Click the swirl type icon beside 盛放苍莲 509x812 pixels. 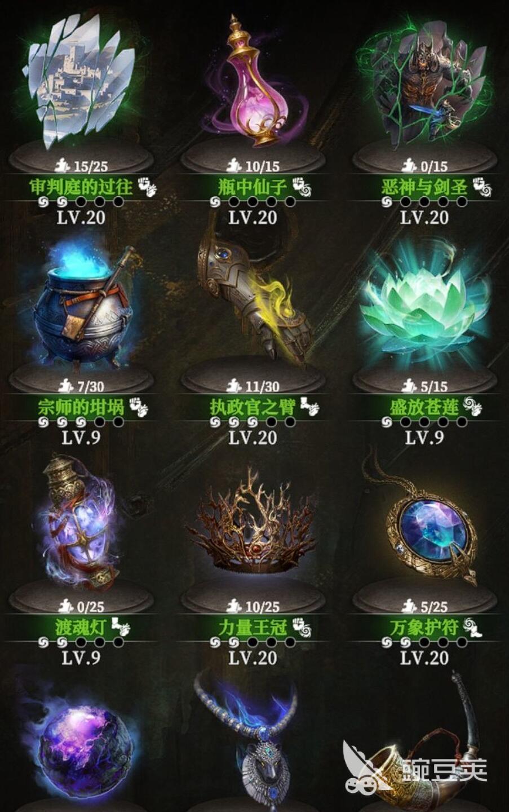(472, 407)
